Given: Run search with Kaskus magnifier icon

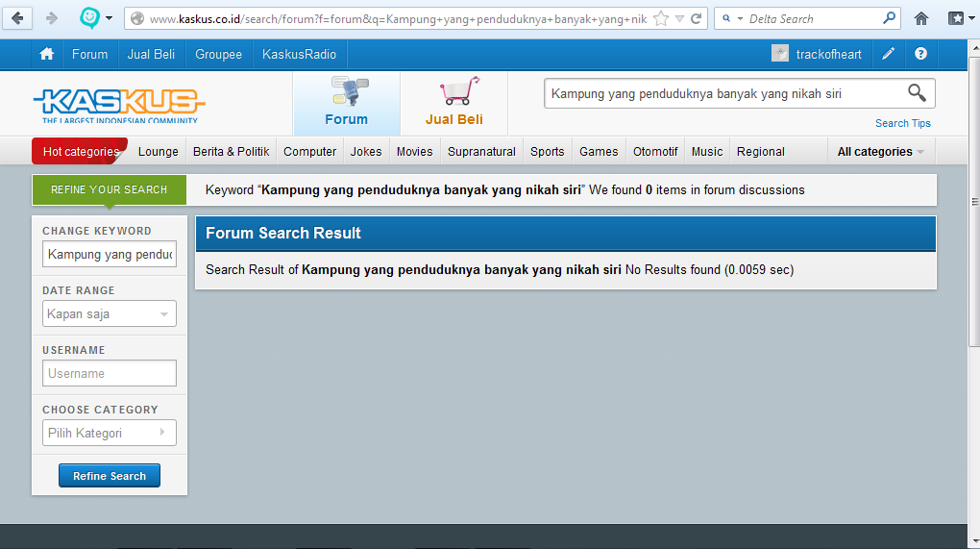Looking at the screenshot, I should (x=917, y=93).
